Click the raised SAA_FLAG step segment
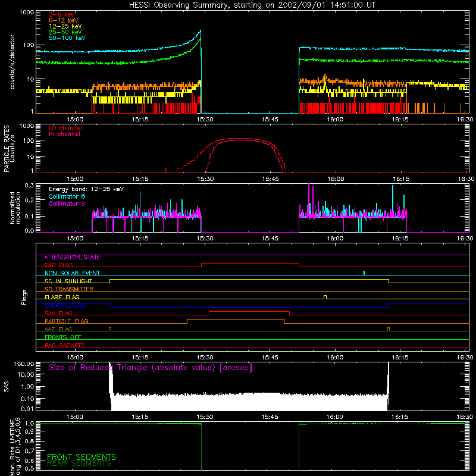The image size is (476, 476). pyautogui.click(x=249, y=311)
